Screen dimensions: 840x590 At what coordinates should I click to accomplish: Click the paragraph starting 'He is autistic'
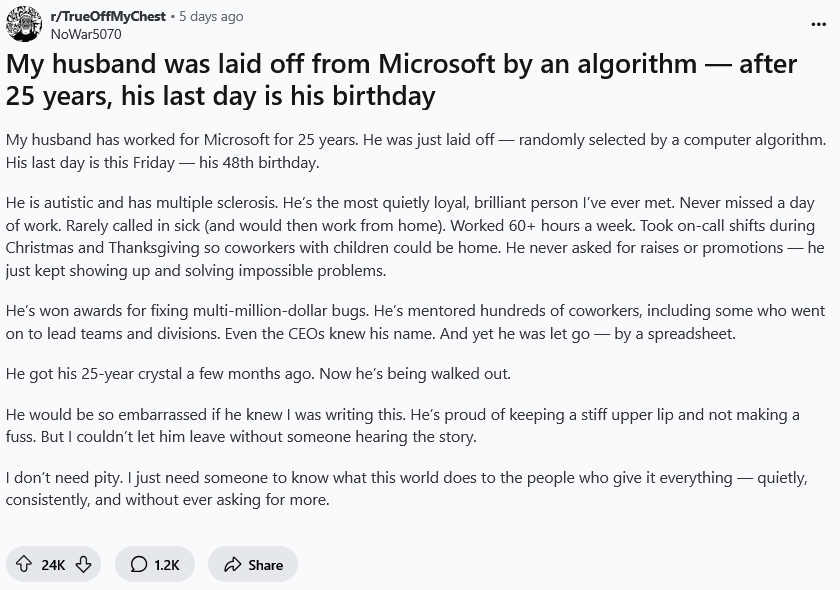click(x=415, y=236)
